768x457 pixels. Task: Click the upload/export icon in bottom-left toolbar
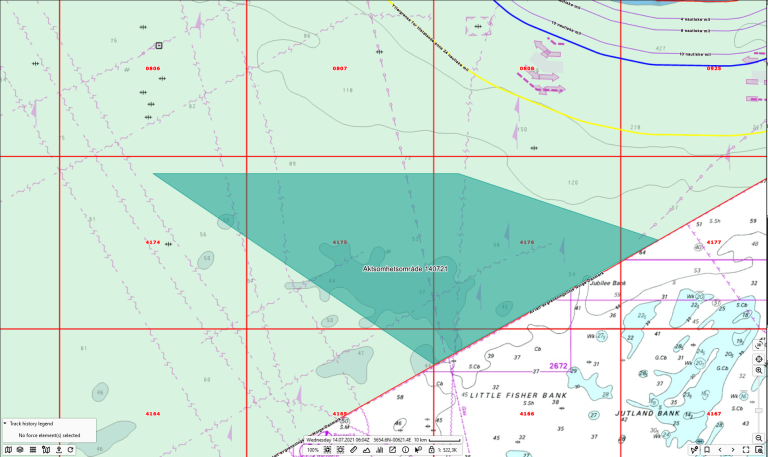pos(59,450)
